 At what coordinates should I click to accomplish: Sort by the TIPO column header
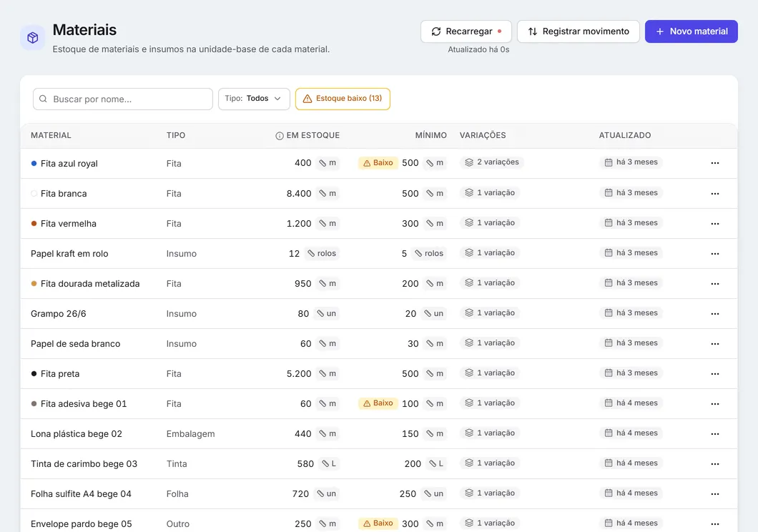point(176,136)
